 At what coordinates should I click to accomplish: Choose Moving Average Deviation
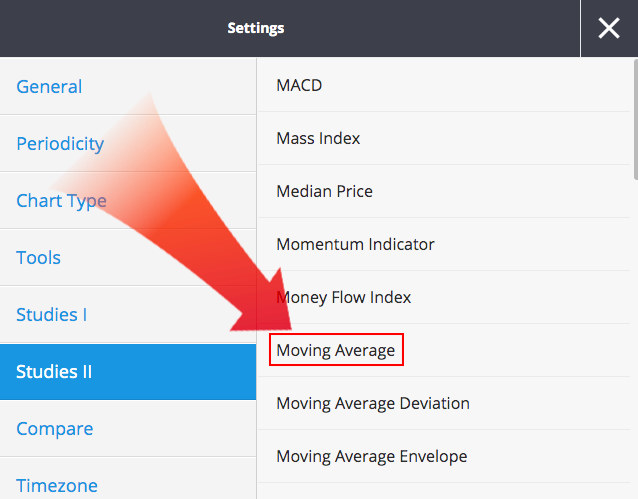coord(372,403)
